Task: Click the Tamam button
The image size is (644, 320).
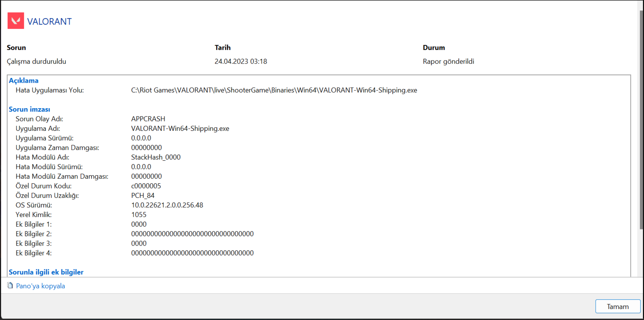Action: click(618, 306)
